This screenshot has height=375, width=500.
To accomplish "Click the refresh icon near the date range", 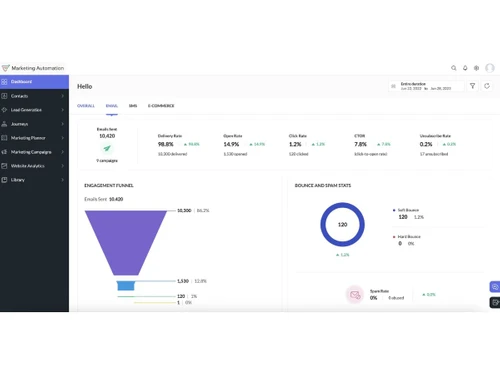I will coord(487,86).
